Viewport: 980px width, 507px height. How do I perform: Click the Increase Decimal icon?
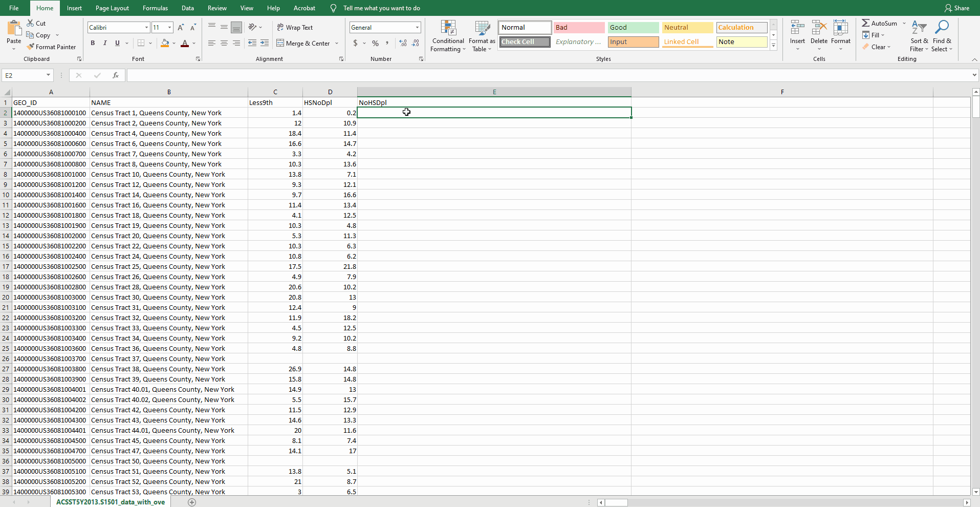tap(403, 44)
